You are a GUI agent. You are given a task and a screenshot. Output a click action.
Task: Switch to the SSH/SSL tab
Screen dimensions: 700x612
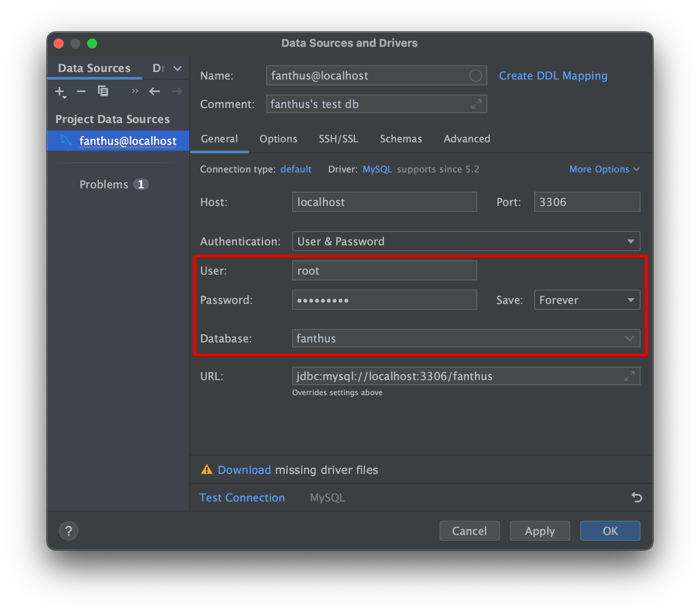coord(338,139)
